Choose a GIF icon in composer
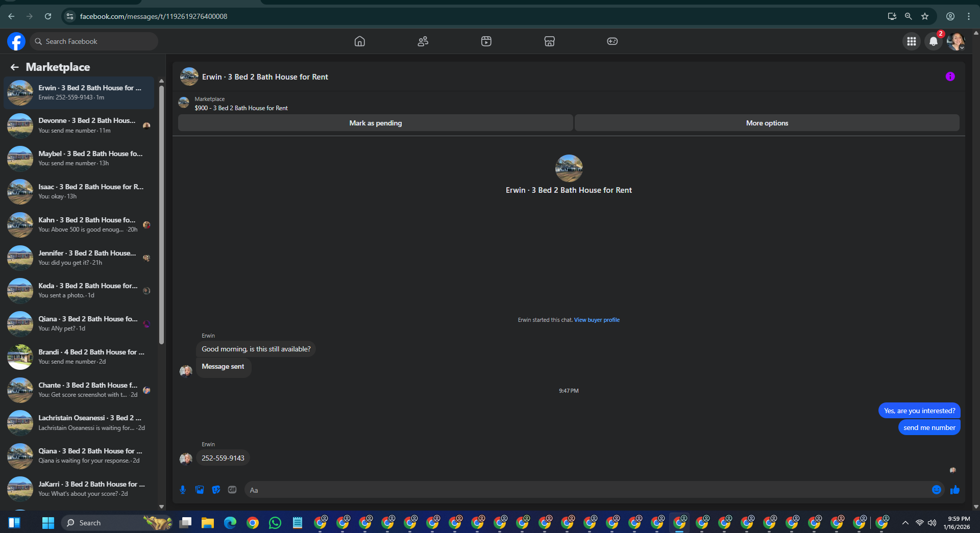Viewport: 980px width, 533px height. pyautogui.click(x=232, y=490)
